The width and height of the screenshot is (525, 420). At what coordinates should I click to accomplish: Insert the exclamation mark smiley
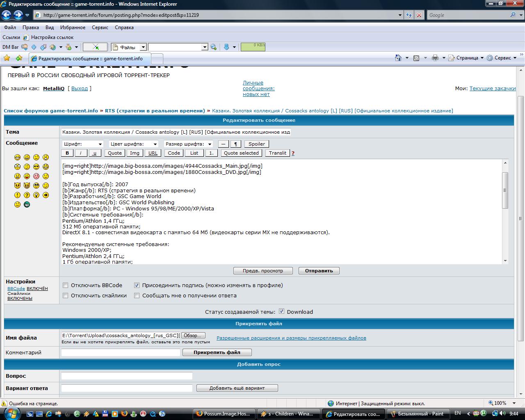click(17, 195)
